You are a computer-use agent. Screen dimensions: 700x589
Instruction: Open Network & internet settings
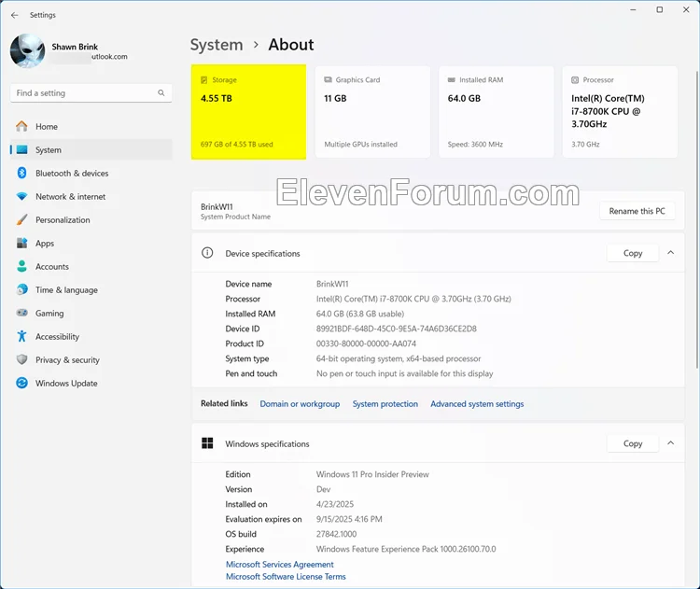point(91,196)
